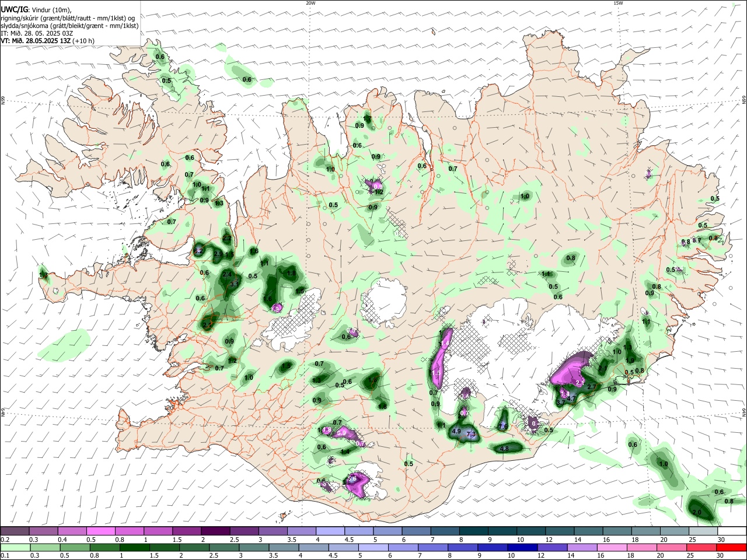Viewport: 747px width, 560px height.
Task: Select lower scale light violet swatch between 14 and 16
Action: point(581,547)
